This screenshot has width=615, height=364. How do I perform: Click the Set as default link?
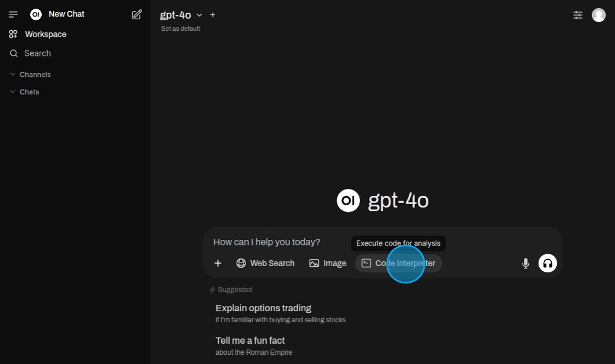181,29
